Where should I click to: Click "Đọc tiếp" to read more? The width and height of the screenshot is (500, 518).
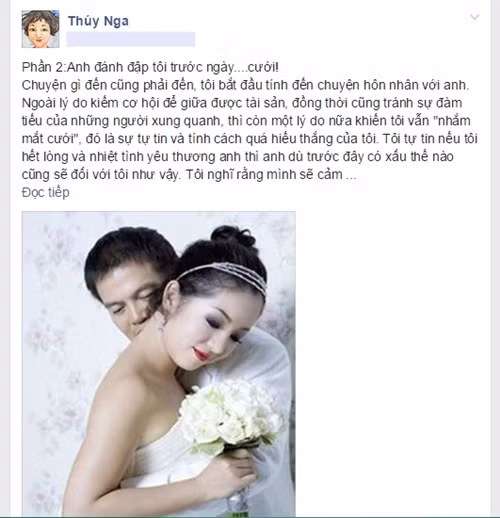(46, 192)
